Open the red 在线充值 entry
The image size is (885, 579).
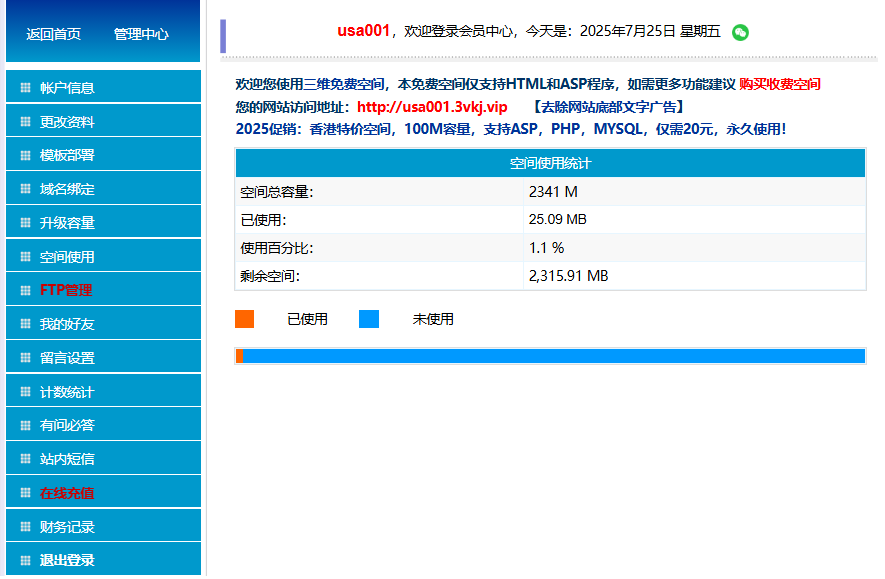pyautogui.click(x=103, y=492)
